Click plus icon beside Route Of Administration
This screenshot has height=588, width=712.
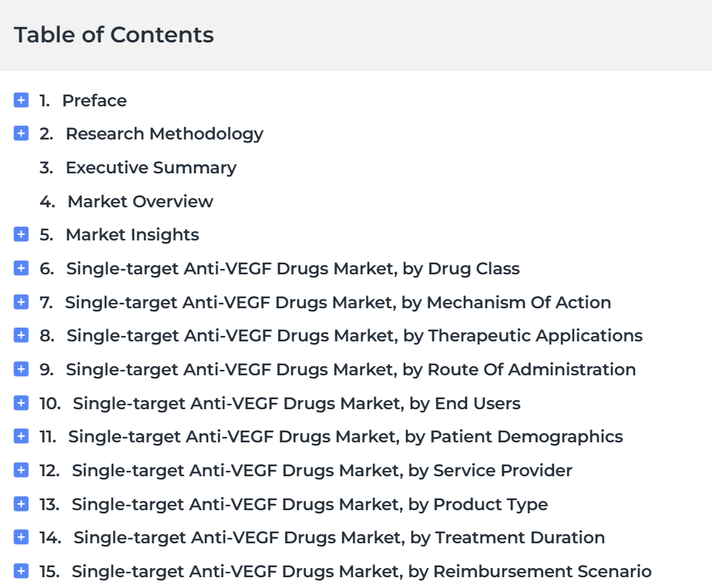[x=21, y=369]
